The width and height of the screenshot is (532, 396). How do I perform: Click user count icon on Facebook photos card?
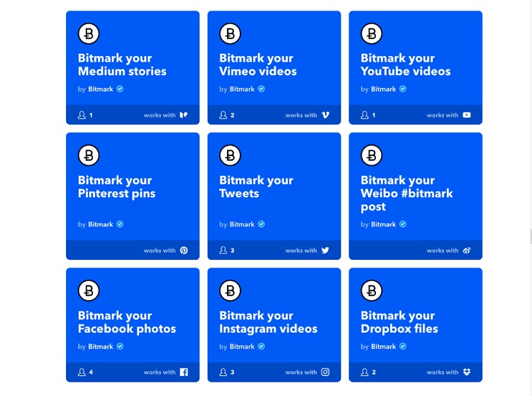click(x=82, y=373)
